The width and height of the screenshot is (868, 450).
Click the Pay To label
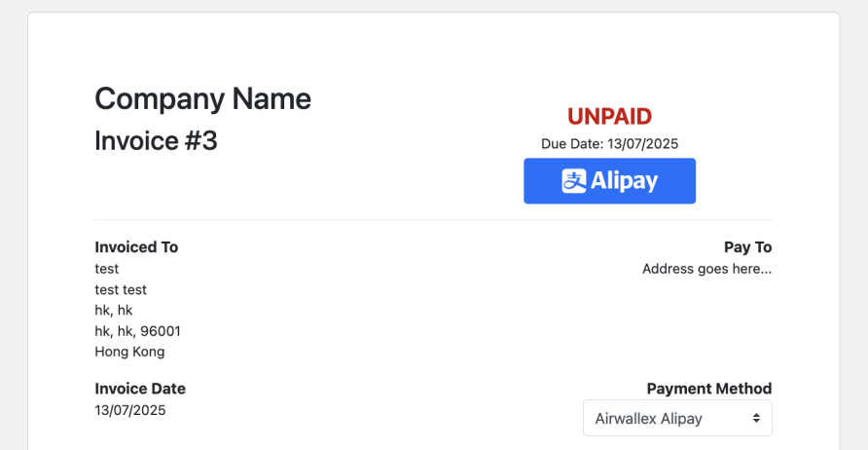click(747, 247)
